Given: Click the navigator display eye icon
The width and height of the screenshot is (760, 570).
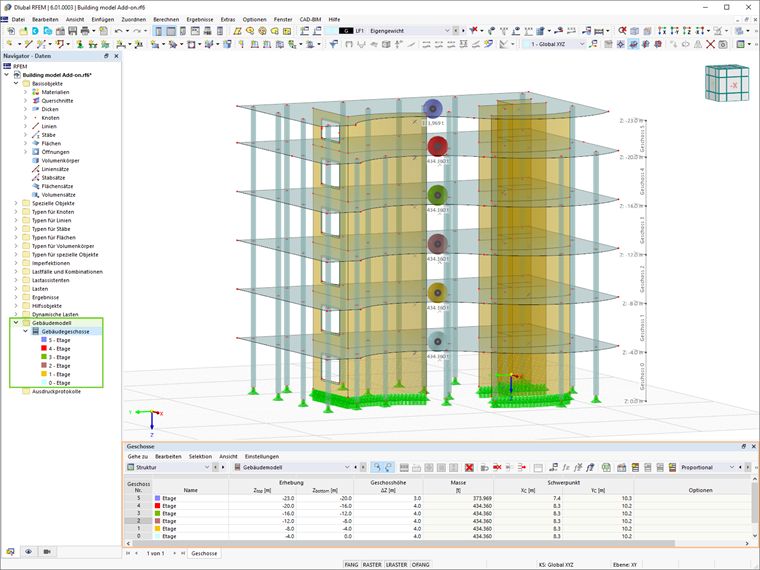Looking at the screenshot, I should click(28, 552).
